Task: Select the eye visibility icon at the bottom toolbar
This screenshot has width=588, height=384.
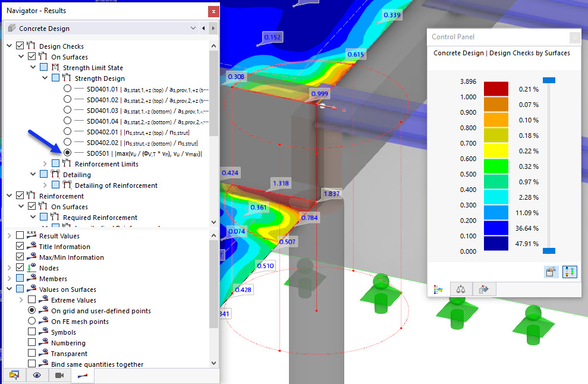Action: (37, 375)
